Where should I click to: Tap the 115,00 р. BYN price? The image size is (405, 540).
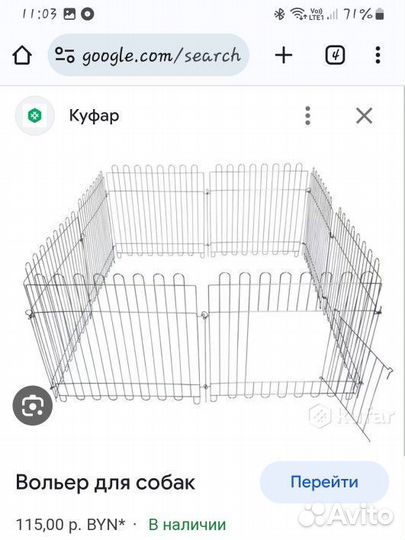pyautogui.click(x=71, y=525)
